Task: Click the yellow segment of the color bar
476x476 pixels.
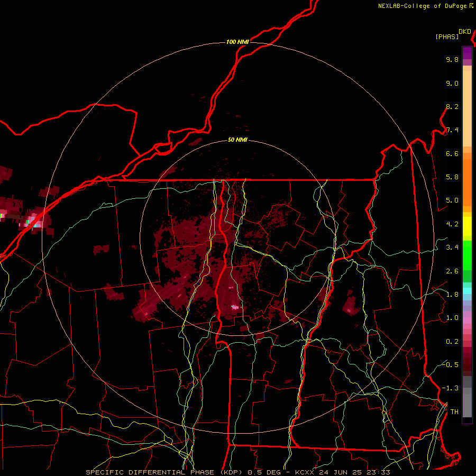Action: click(467, 226)
